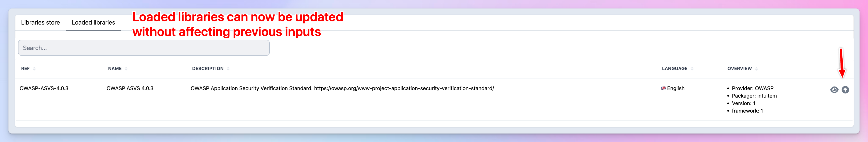The height and width of the screenshot is (142, 868).
Task: Sort table by the LANGUAGE column label
Action: coord(675,68)
